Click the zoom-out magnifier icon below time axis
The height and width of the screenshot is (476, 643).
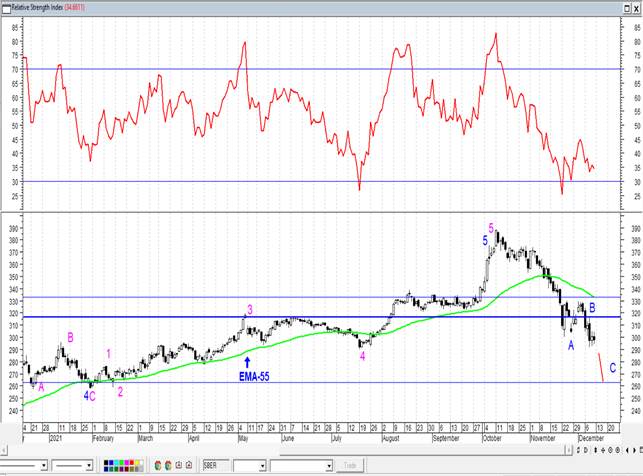[618, 450]
